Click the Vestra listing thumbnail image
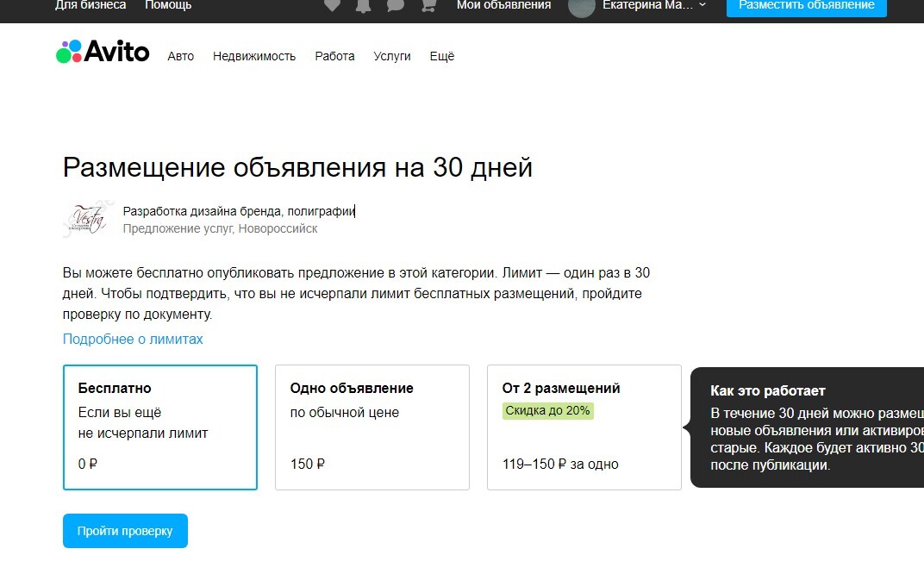The image size is (924, 580). [x=87, y=219]
